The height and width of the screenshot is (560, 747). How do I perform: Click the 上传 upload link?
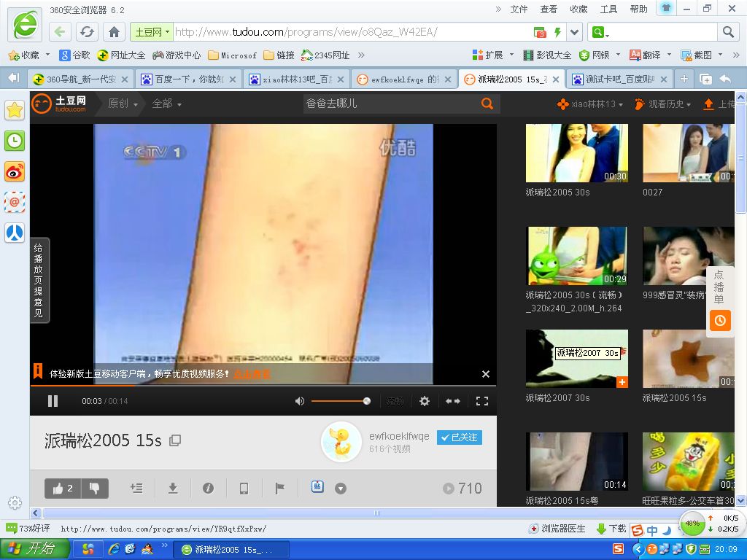coord(719,104)
